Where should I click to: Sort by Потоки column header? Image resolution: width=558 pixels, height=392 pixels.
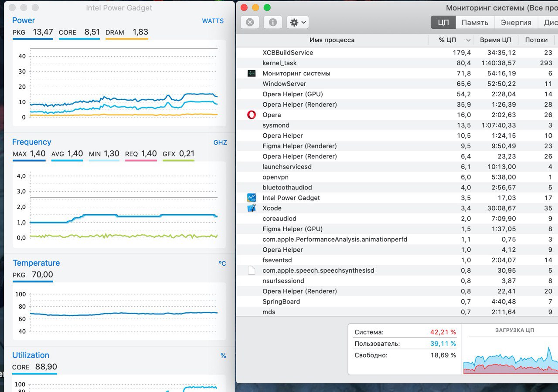pyautogui.click(x=537, y=40)
